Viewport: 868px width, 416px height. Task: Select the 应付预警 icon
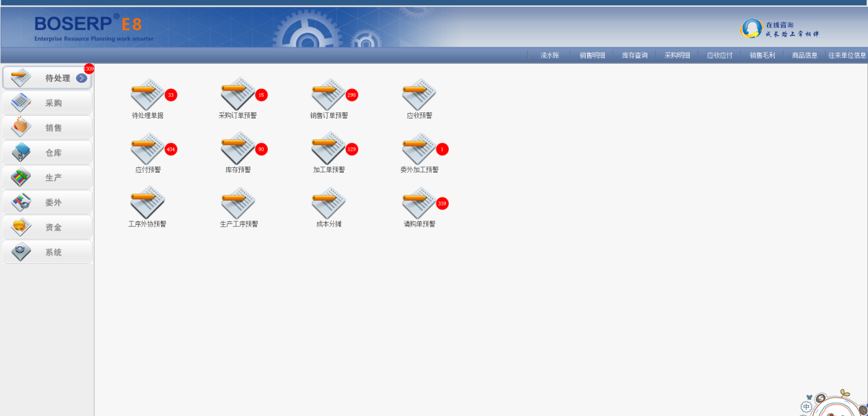point(147,149)
